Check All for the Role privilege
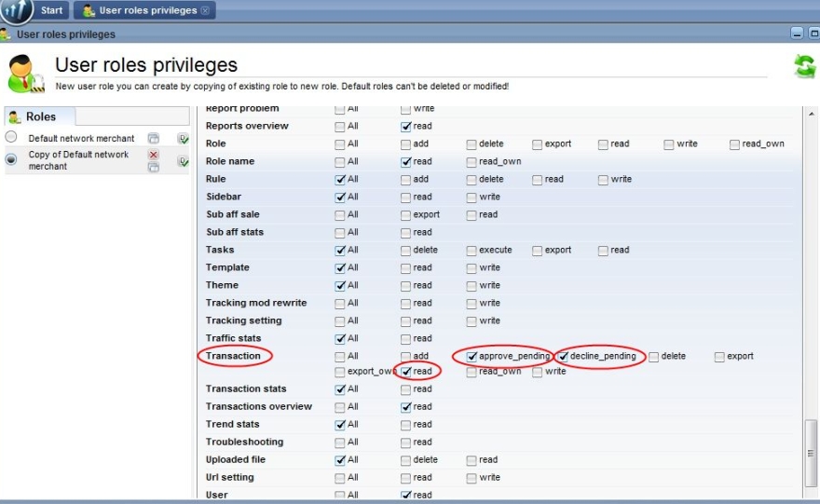 340,143
